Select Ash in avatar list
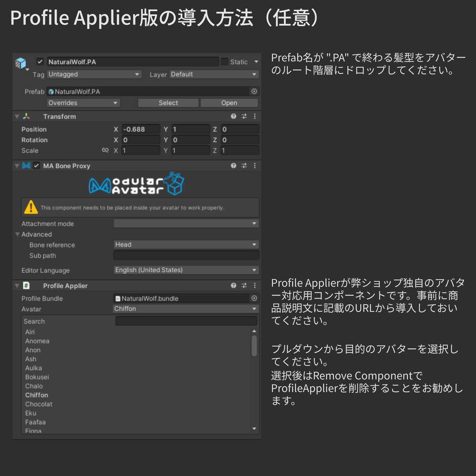Image resolution: width=476 pixels, height=476 pixels. [31, 359]
